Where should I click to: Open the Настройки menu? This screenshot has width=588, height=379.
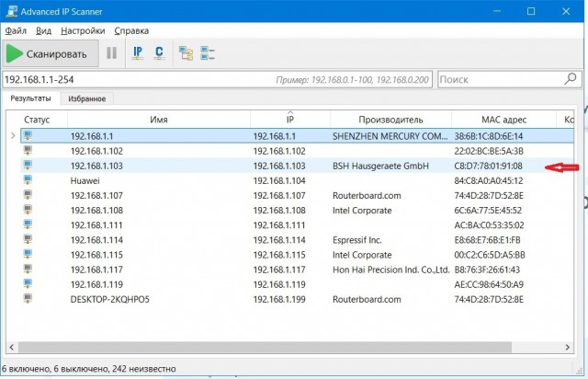click(83, 30)
